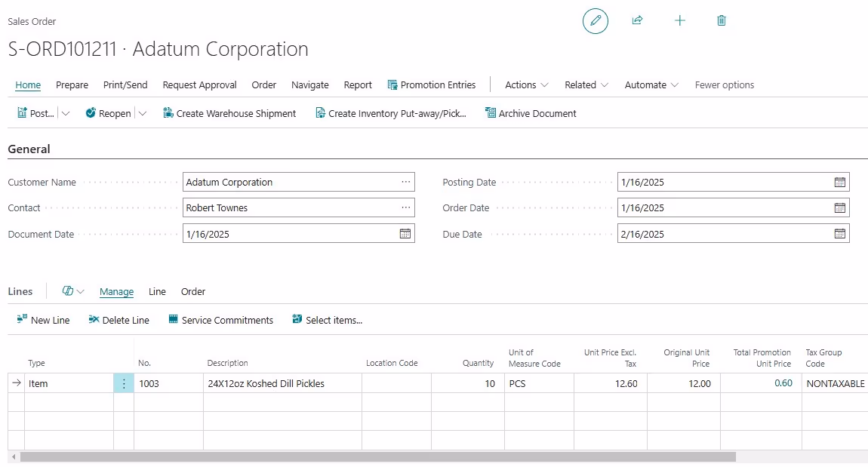The height and width of the screenshot is (467, 868).
Task: Click the Lines section heading
Action: pyautogui.click(x=20, y=291)
